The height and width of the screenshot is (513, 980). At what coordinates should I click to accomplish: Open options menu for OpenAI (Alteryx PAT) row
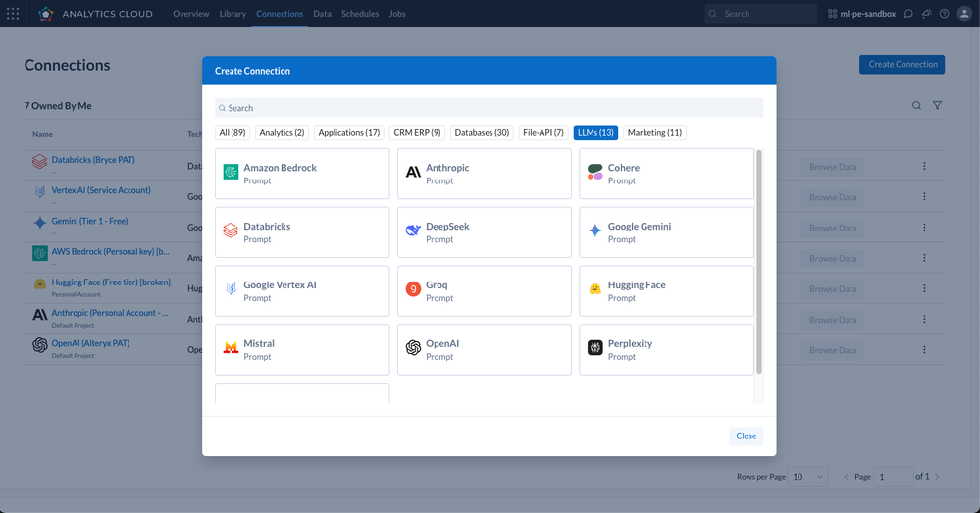pos(924,350)
